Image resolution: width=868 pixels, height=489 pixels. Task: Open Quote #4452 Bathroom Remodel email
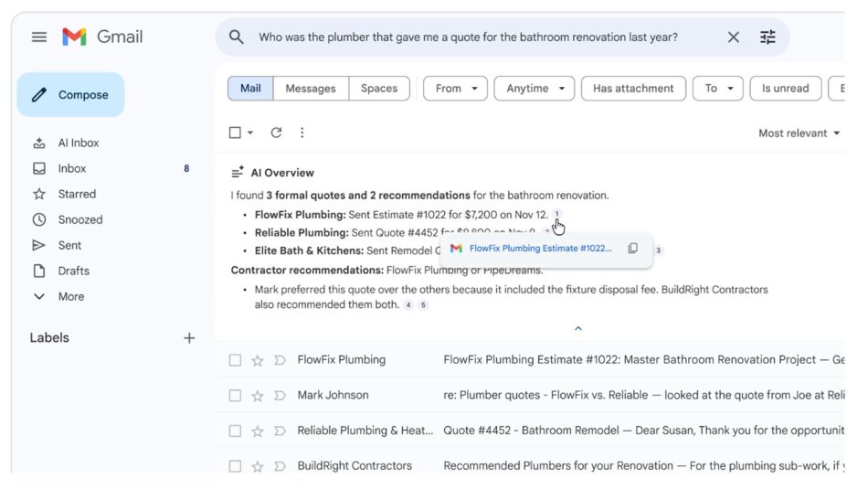(643, 431)
